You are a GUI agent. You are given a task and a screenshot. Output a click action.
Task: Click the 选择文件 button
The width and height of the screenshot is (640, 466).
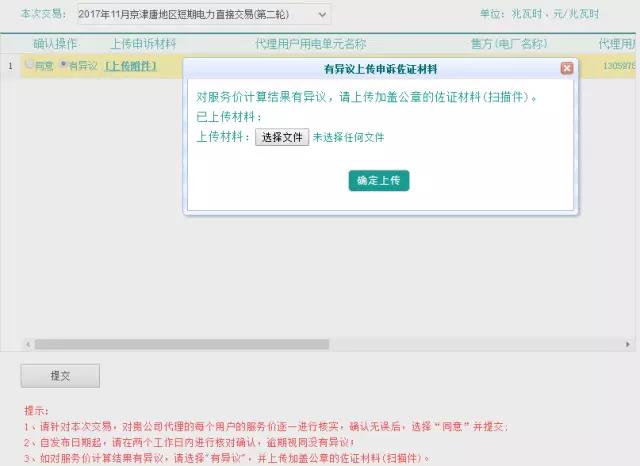[x=282, y=137]
